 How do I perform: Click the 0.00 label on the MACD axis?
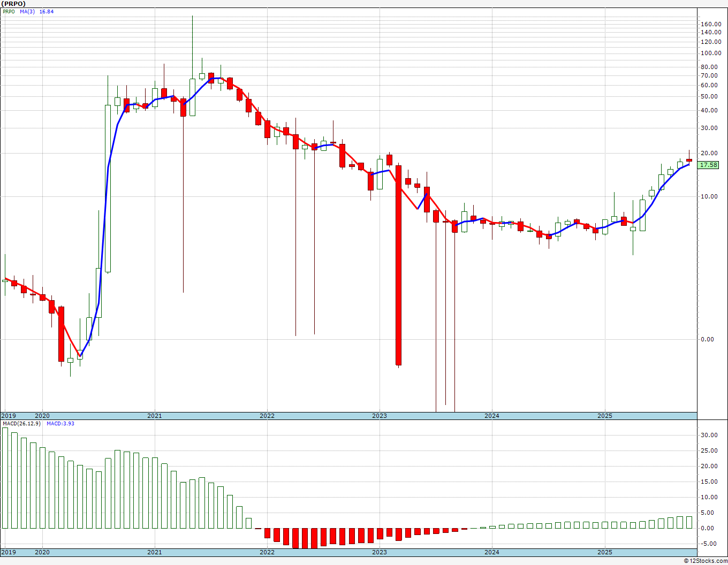(708, 528)
